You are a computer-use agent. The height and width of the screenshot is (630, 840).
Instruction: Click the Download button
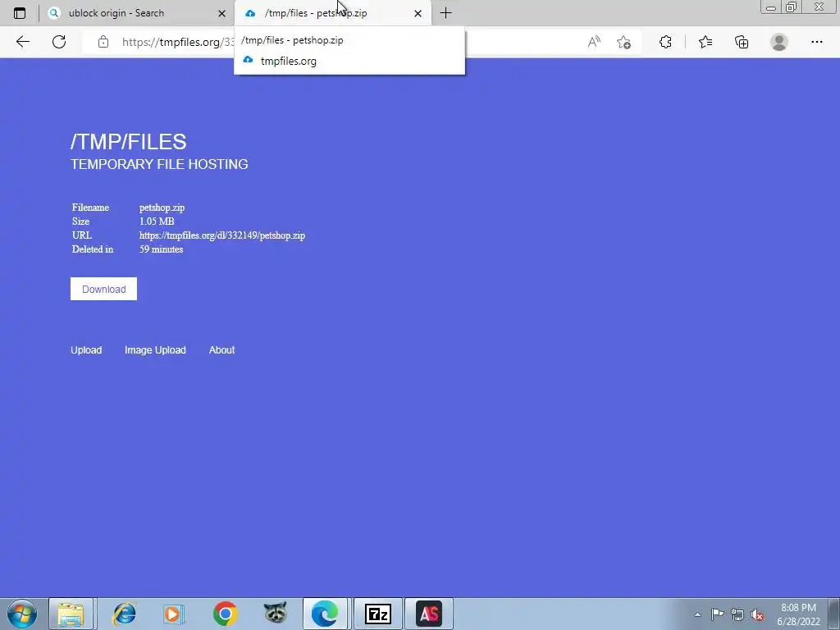point(104,289)
